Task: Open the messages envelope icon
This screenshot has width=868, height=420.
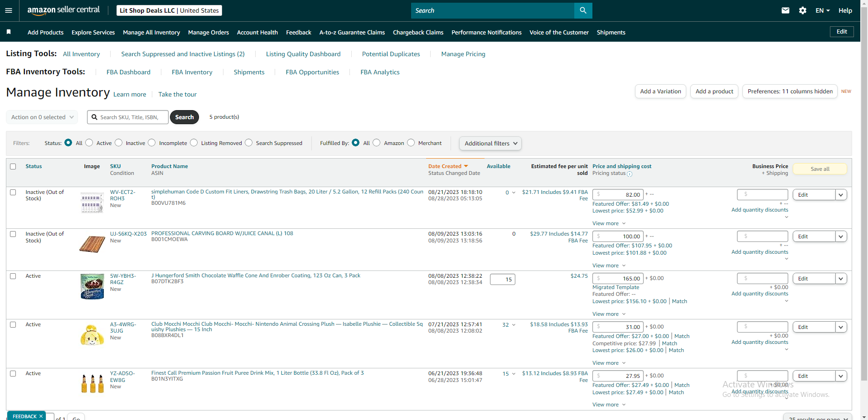Action: [786, 10]
